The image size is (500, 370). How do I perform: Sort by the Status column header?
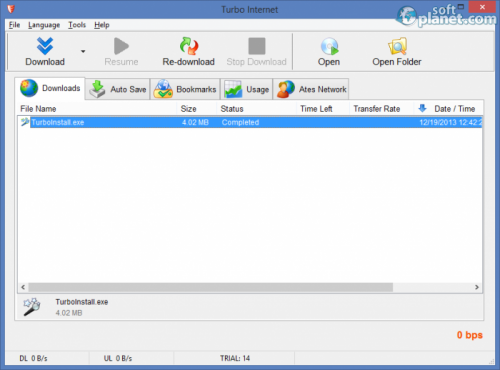tap(256, 109)
